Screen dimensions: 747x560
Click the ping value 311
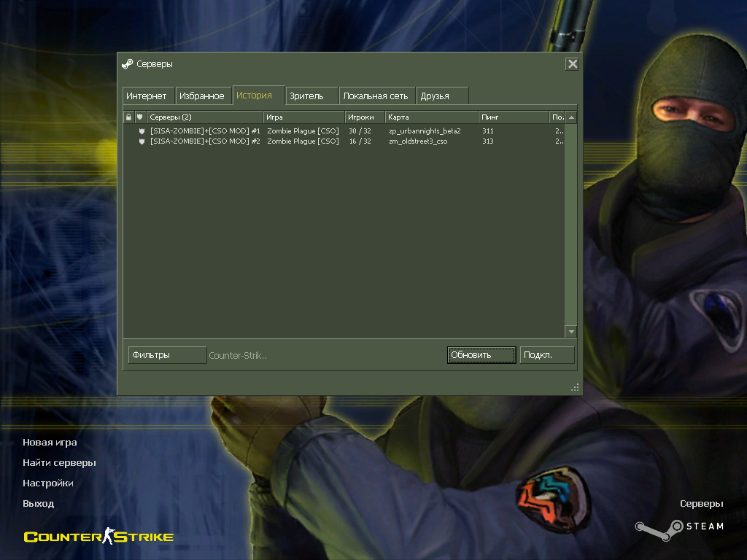pos(488,131)
